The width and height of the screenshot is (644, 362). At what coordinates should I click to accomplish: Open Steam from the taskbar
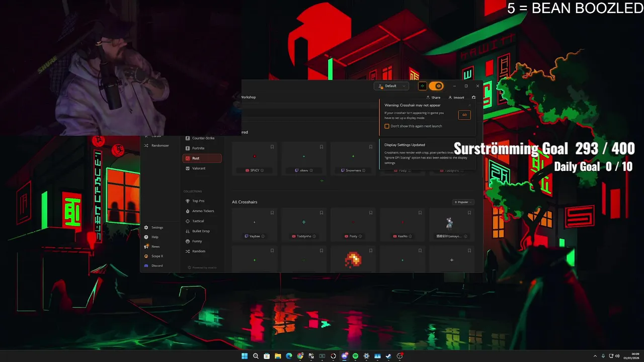(x=388, y=356)
